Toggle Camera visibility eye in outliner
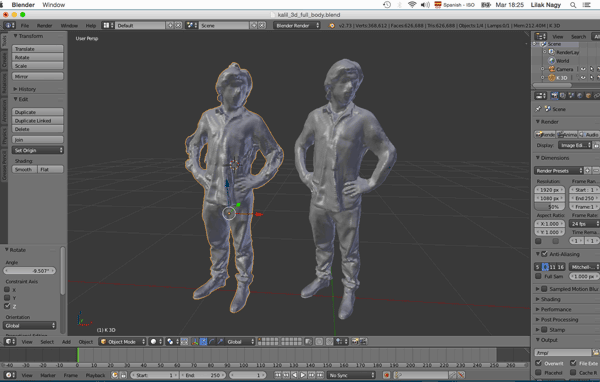The height and width of the screenshot is (382, 600). [583, 69]
